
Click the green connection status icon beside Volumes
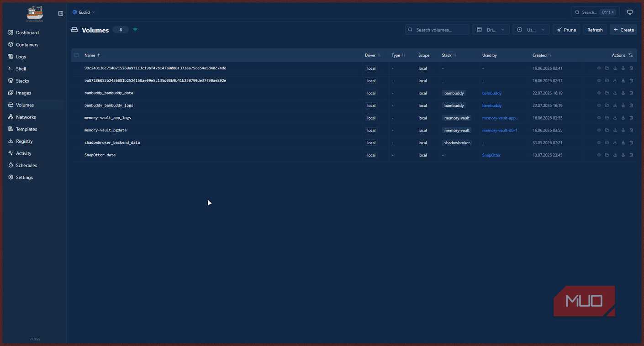pyautogui.click(x=135, y=30)
